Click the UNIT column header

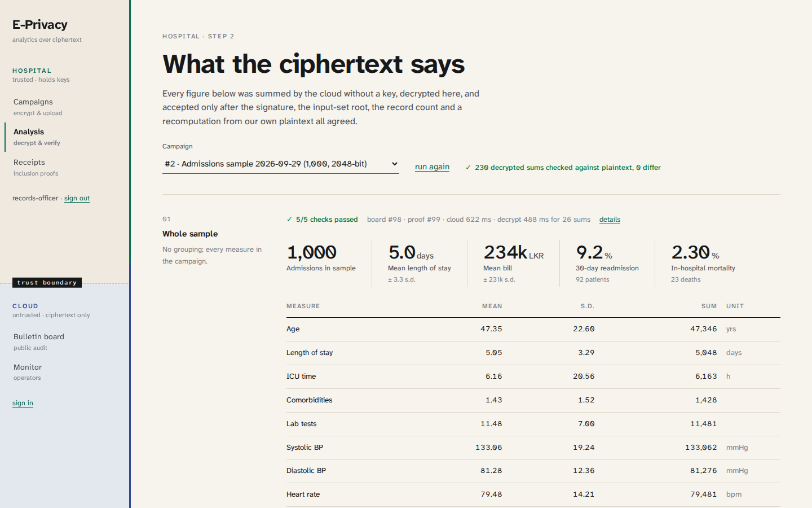click(x=735, y=306)
